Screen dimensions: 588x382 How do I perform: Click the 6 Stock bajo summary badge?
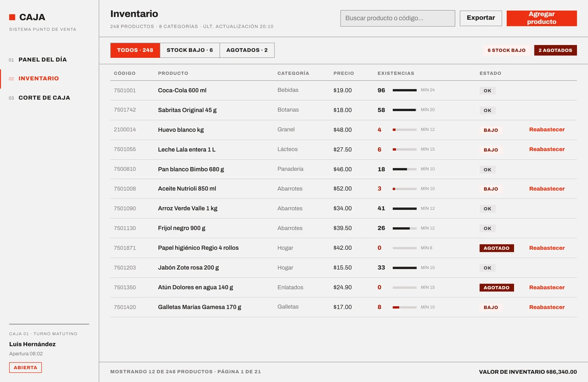click(506, 50)
